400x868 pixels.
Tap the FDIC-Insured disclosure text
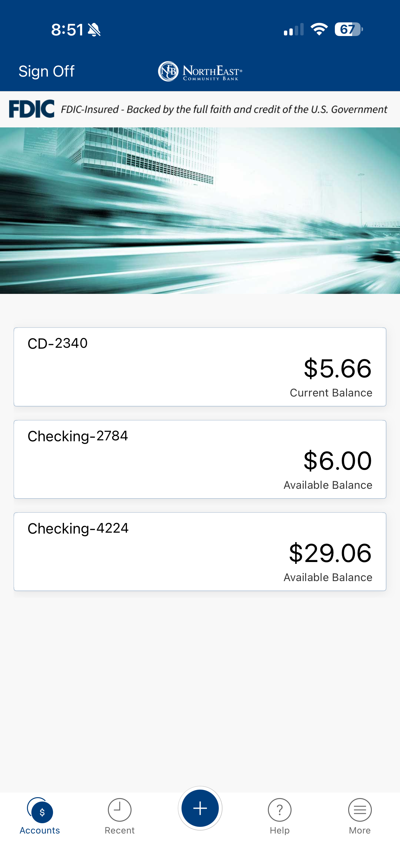pyautogui.click(x=224, y=110)
